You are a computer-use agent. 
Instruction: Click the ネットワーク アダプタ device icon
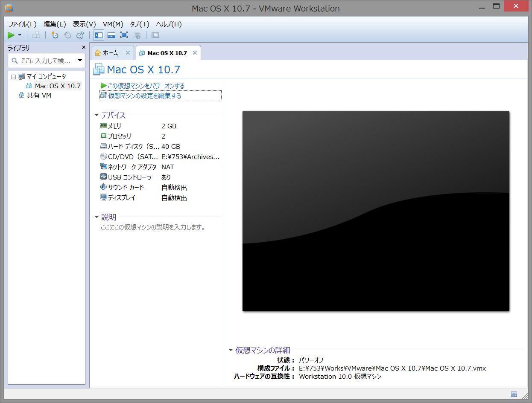click(103, 167)
